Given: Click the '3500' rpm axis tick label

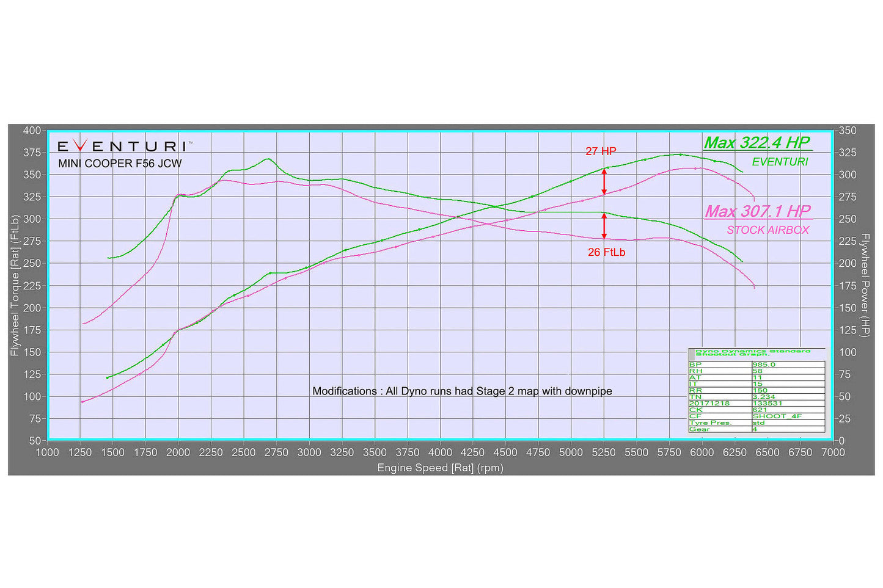Looking at the screenshot, I should [x=375, y=452].
